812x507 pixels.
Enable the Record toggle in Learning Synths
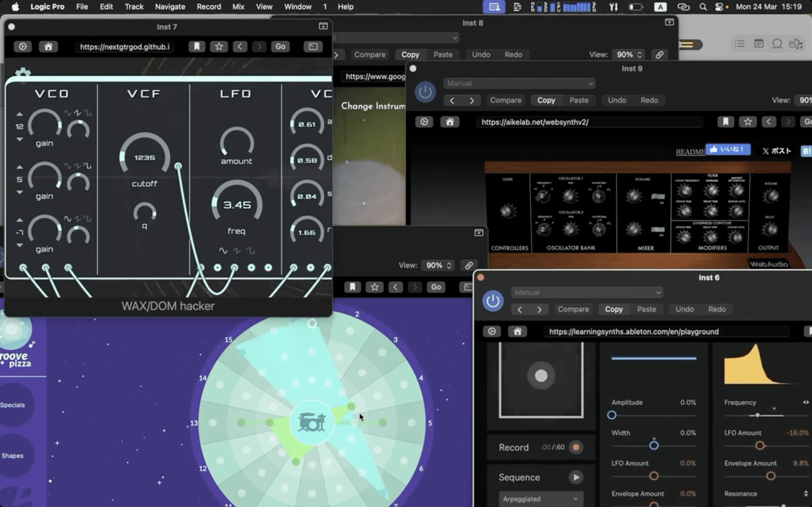click(575, 447)
